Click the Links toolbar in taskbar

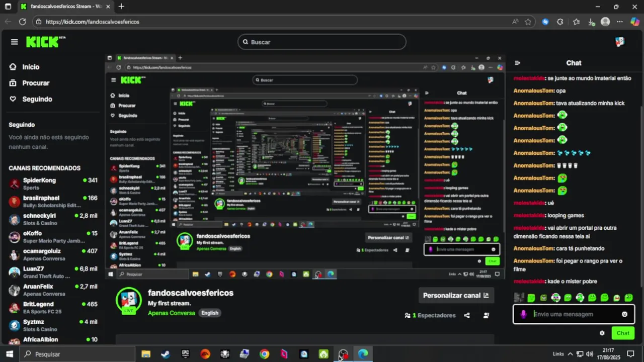(x=558, y=354)
